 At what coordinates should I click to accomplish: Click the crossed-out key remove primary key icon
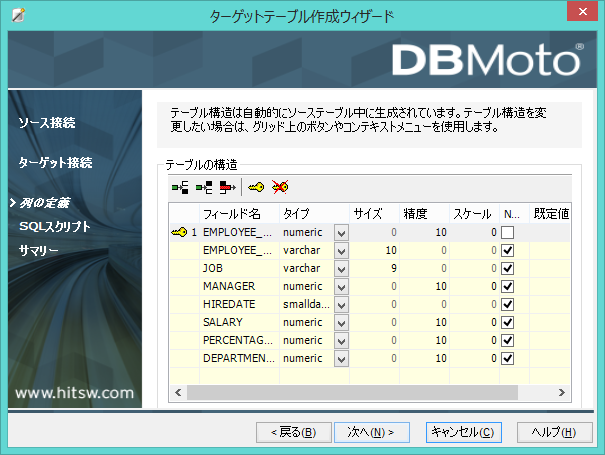click(x=280, y=188)
